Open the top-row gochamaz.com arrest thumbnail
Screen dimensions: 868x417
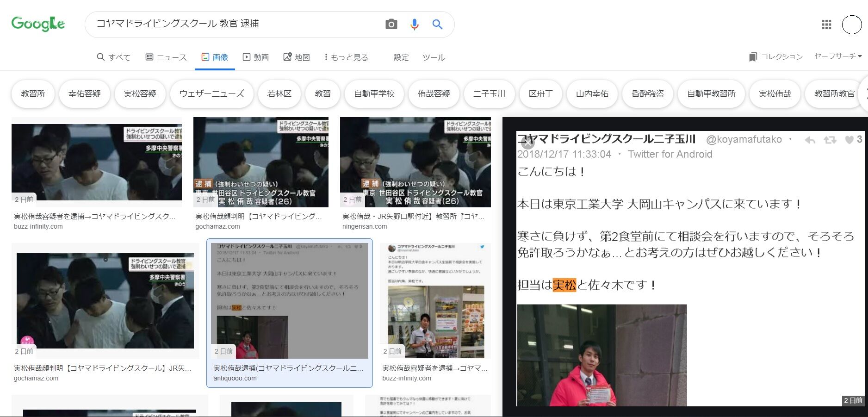pyautogui.click(x=260, y=162)
